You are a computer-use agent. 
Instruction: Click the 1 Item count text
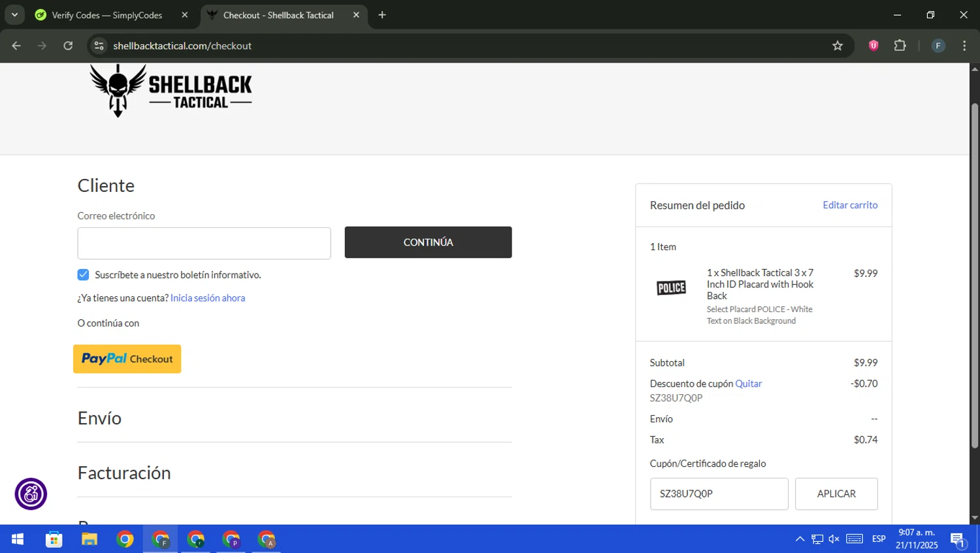(x=663, y=247)
